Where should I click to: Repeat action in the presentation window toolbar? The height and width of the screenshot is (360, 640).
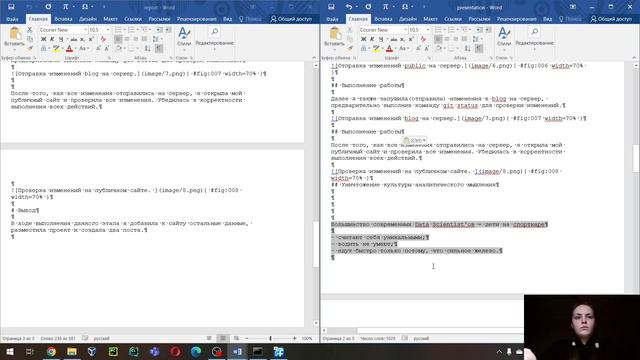coord(368,7)
